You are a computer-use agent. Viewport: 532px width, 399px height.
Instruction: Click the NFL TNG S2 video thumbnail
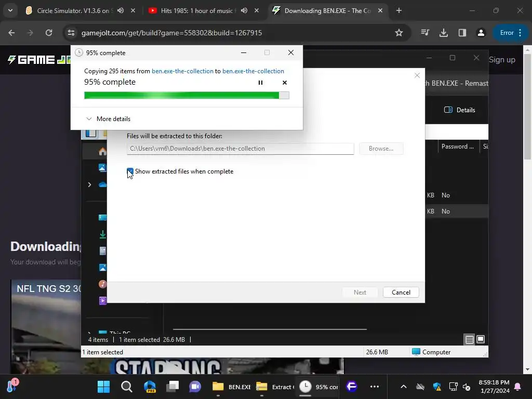click(x=46, y=326)
